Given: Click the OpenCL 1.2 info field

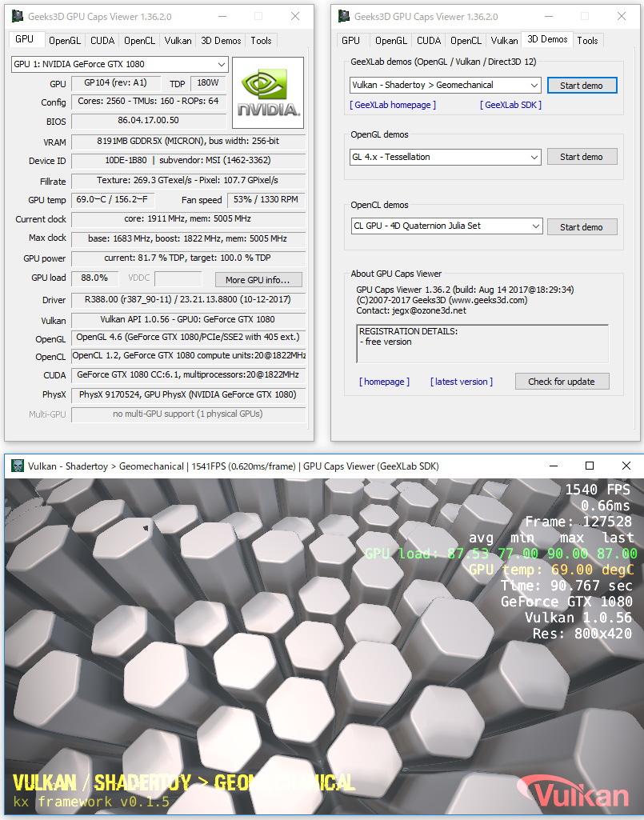Looking at the screenshot, I should tap(188, 356).
